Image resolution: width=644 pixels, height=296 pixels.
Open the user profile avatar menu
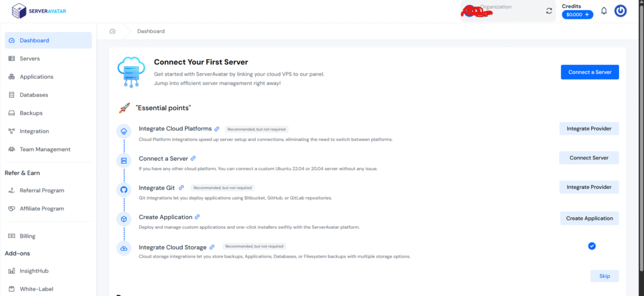(620, 11)
